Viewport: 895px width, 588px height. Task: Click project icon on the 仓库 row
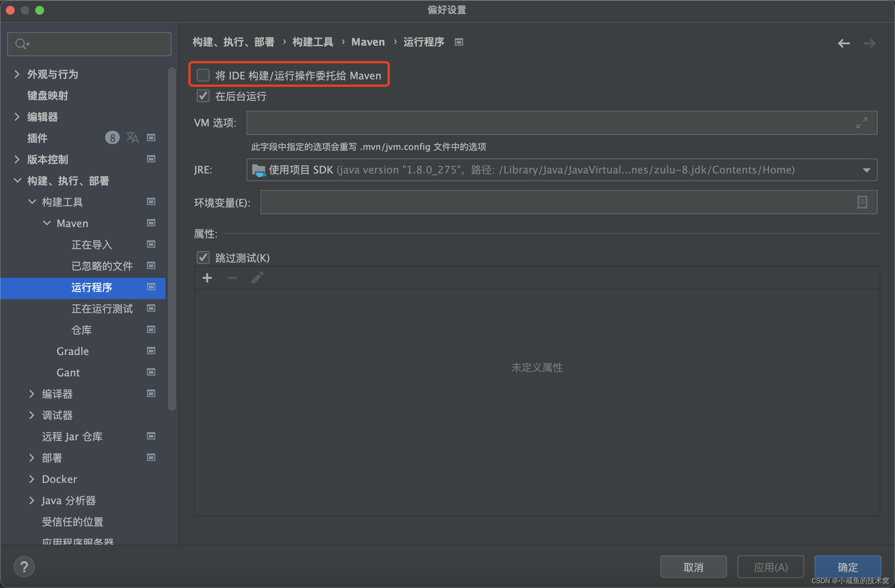tap(151, 330)
